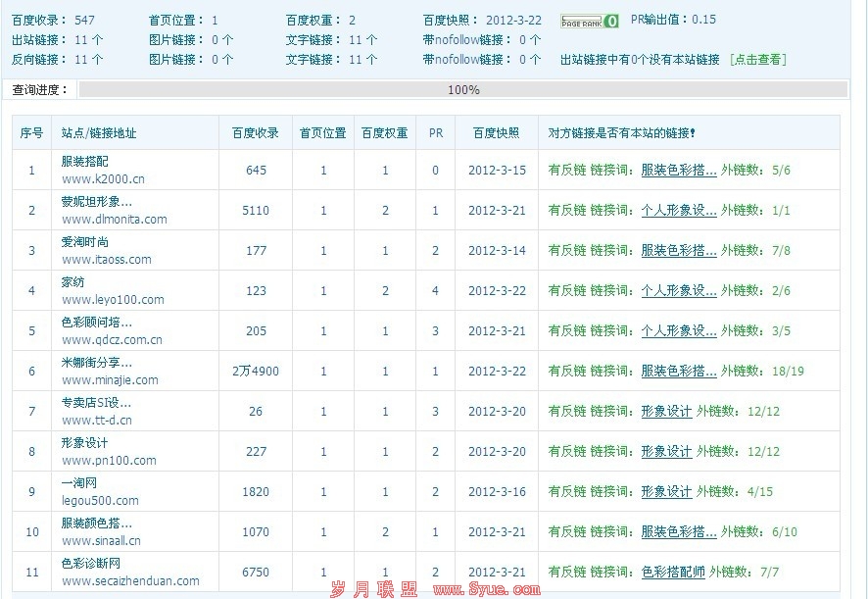Open site link www.k2000.cn
This screenshot has height=599, width=868.
(x=103, y=179)
